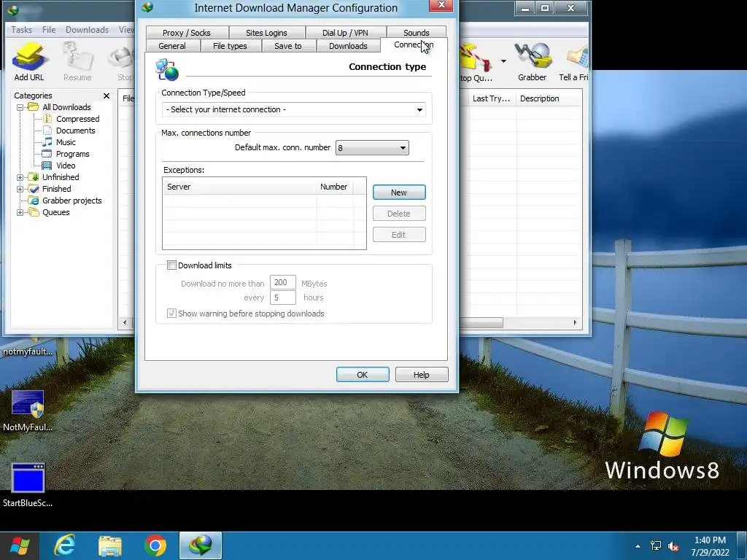Screen dimensions: 747x560
Task: Select the Video category
Action: tap(60, 166)
